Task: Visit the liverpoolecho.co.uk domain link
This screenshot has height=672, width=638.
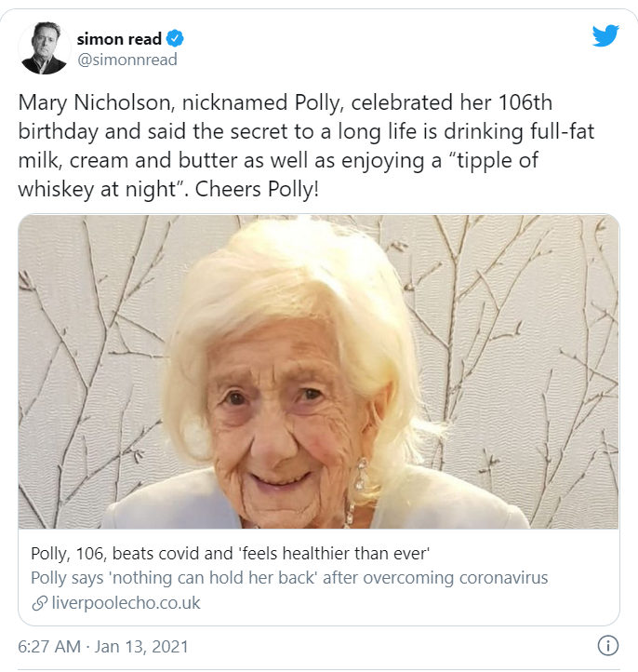Action: tap(125, 603)
